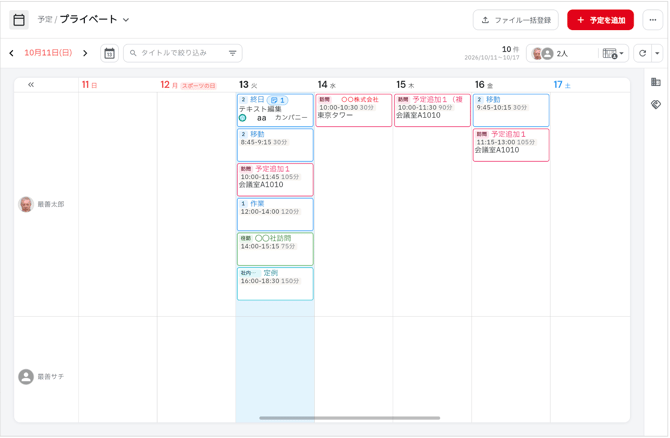The image size is (670, 438).
Task: Open the building icon in right sidebar
Action: click(x=656, y=82)
